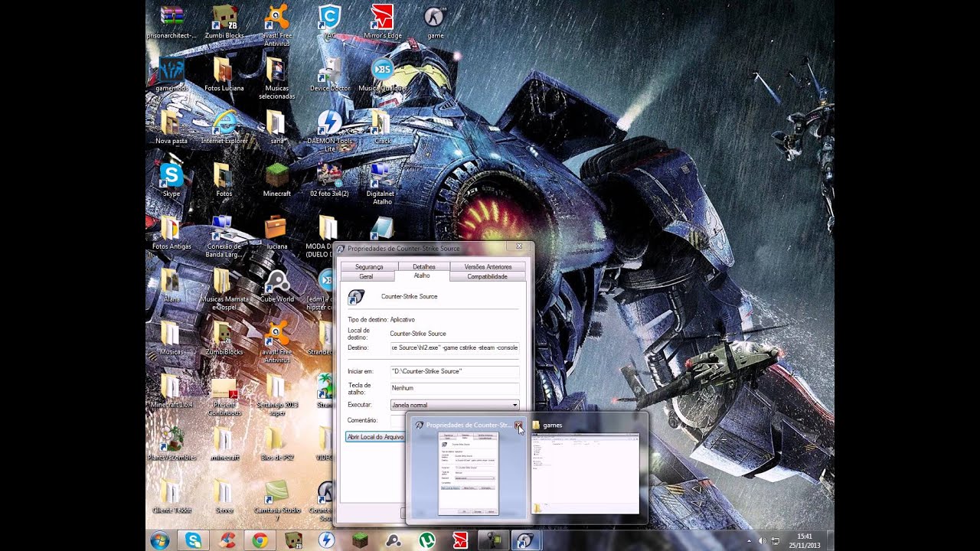This screenshot has height=551, width=980.
Task: Open Skype from the taskbar
Action: pos(193,540)
